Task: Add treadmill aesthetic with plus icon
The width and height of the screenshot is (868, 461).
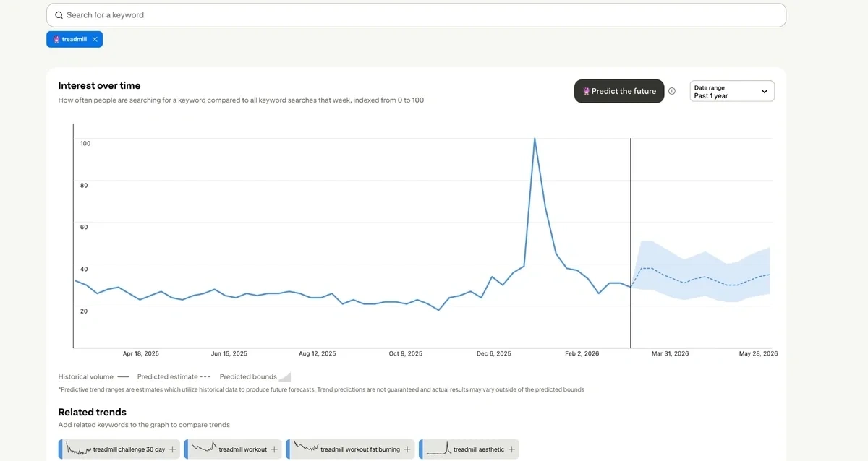Action: [511, 449]
